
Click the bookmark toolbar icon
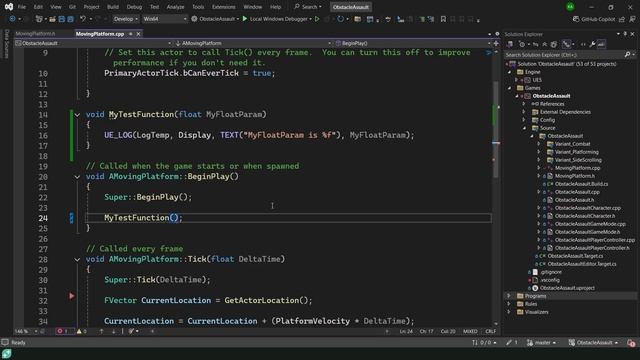443,19
